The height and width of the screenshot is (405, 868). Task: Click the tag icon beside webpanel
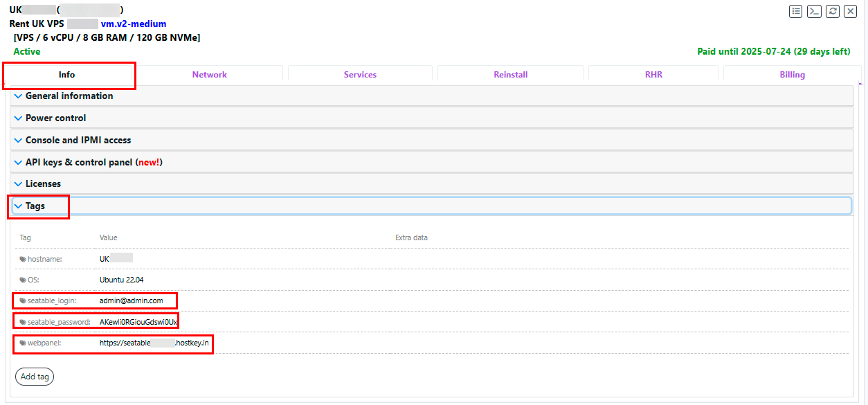(23, 343)
